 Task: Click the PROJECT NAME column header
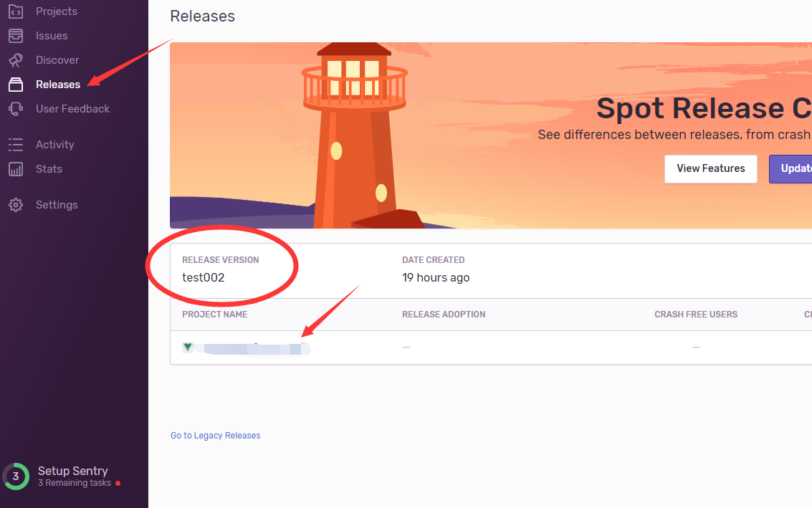click(x=215, y=315)
